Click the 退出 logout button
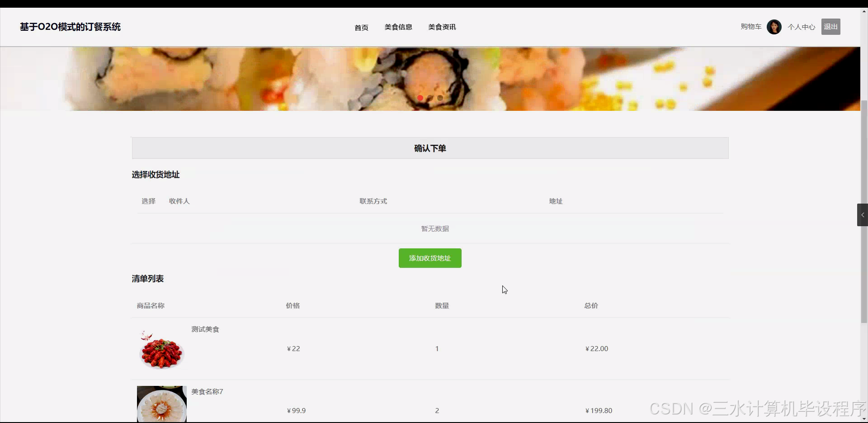The image size is (868, 423). pos(830,27)
